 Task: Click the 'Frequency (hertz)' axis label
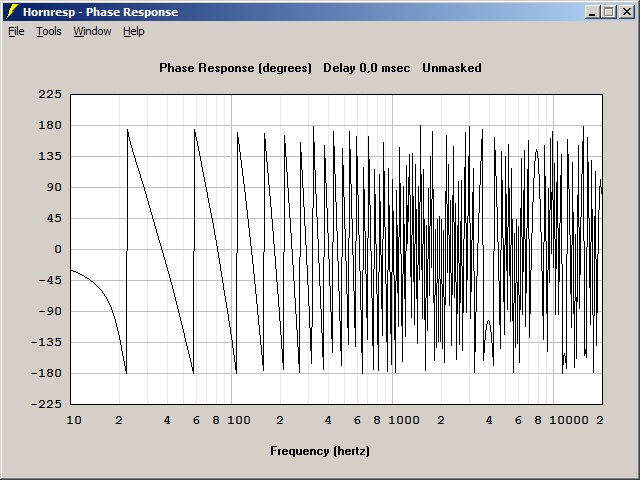tap(320, 451)
